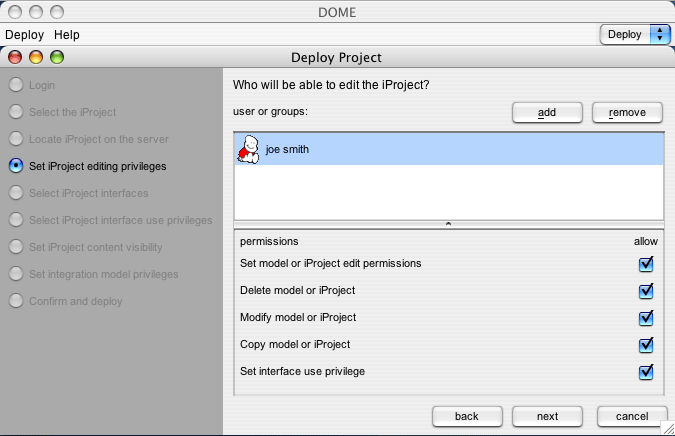
Task: Click the Deploy dropdown stepper arrows
Action: click(660, 34)
